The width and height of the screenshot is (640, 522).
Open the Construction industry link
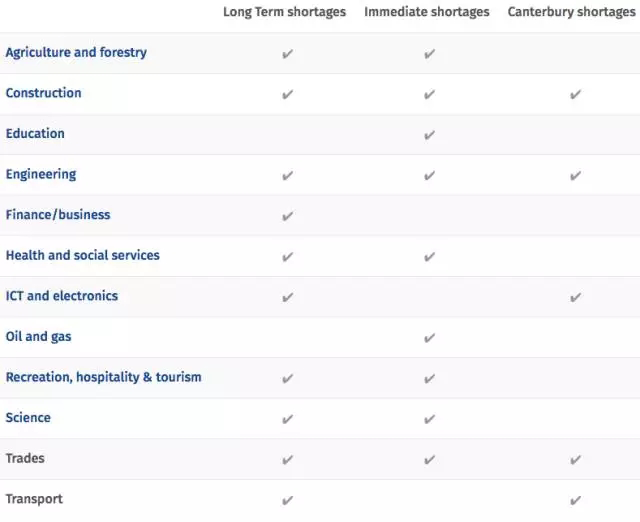[x=44, y=93]
